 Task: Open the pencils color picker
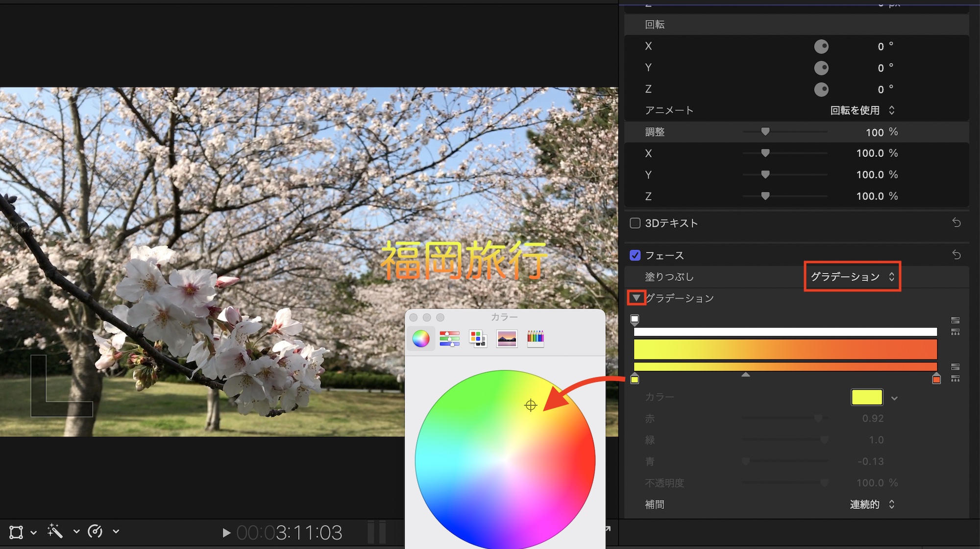535,338
